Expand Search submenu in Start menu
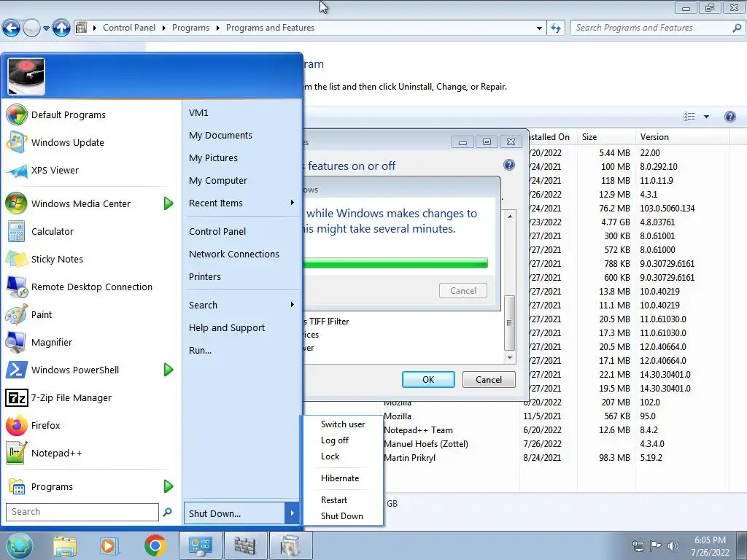Screen dimensions: 747x560 pos(293,305)
